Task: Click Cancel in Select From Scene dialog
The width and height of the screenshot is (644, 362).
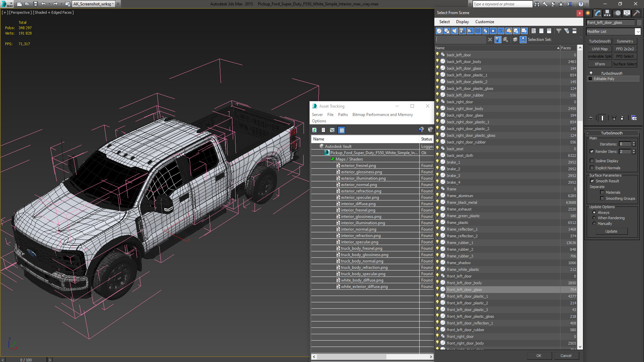Action: [566, 356]
